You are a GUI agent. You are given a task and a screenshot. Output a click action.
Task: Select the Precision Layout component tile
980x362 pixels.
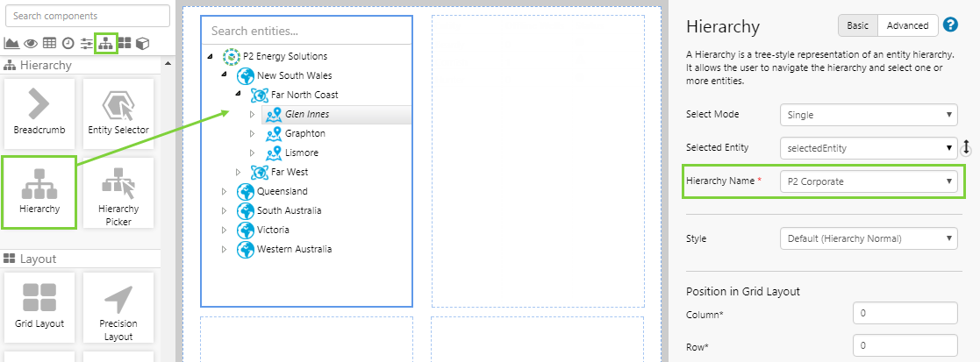(x=118, y=307)
